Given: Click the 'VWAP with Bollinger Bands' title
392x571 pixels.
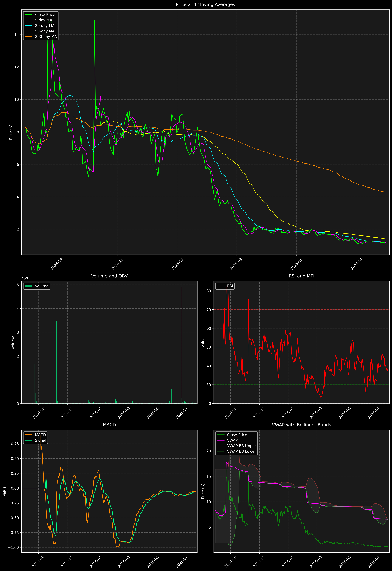Looking at the screenshot, I should 301,425.
